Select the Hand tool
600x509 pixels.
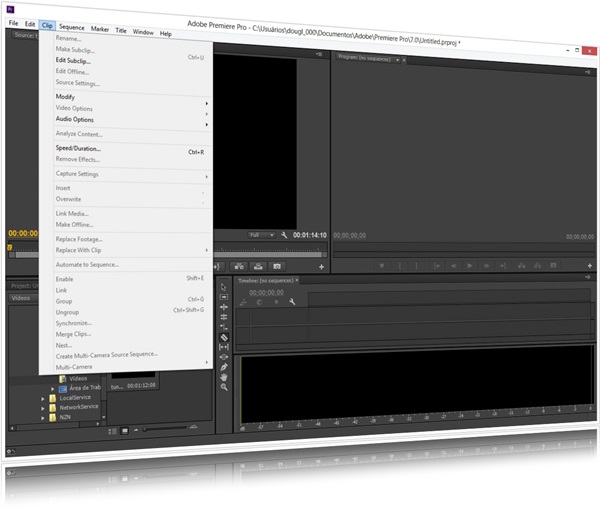click(x=224, y=377)
